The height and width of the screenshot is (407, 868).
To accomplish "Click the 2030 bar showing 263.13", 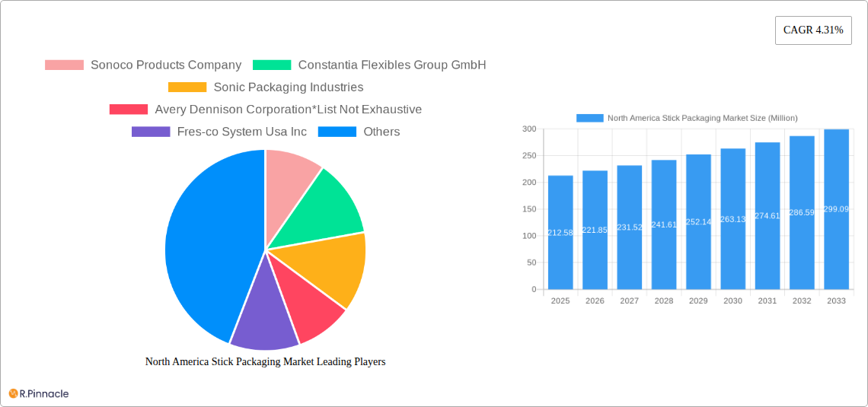I will [x=733, y=219].
